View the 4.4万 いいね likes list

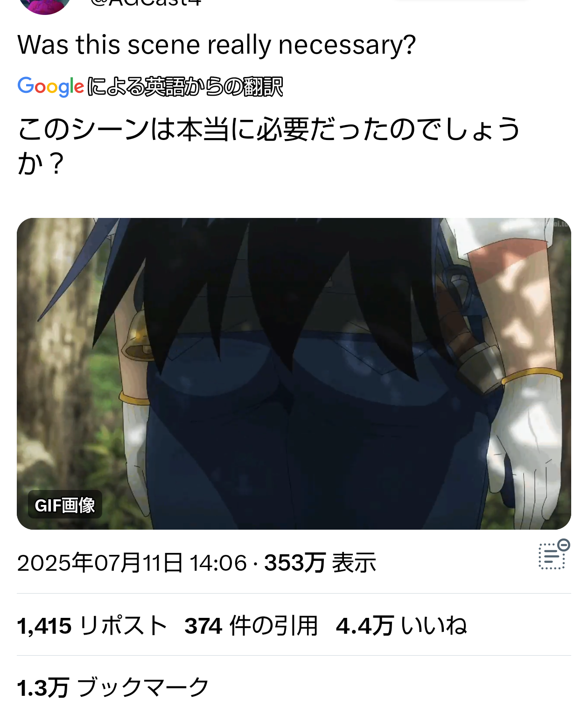(x=401, y=625)
